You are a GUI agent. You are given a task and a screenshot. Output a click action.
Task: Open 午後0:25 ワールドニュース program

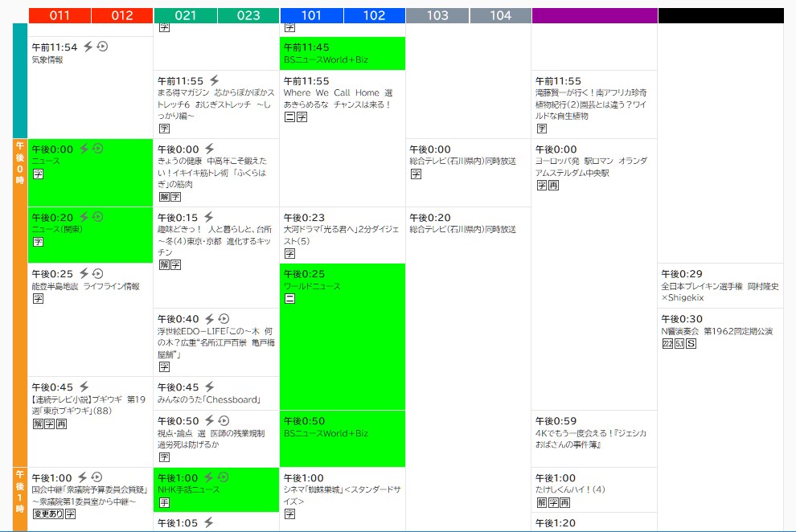(x=343, y=337)
